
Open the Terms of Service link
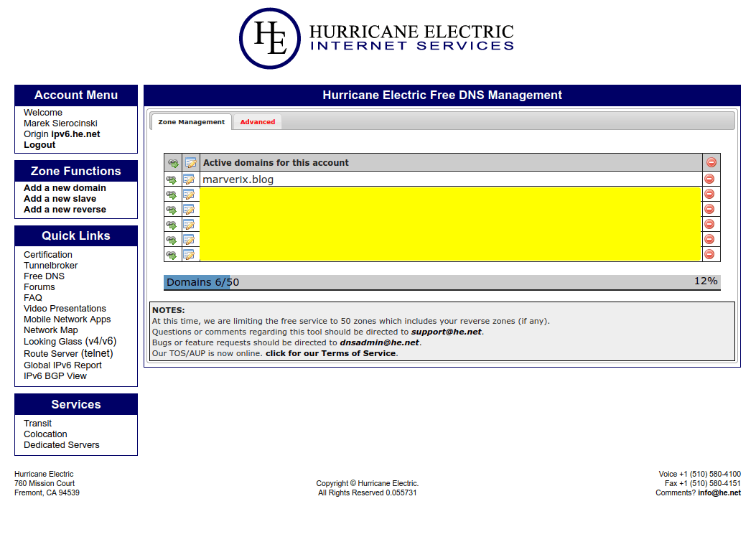tap(331, 353)
